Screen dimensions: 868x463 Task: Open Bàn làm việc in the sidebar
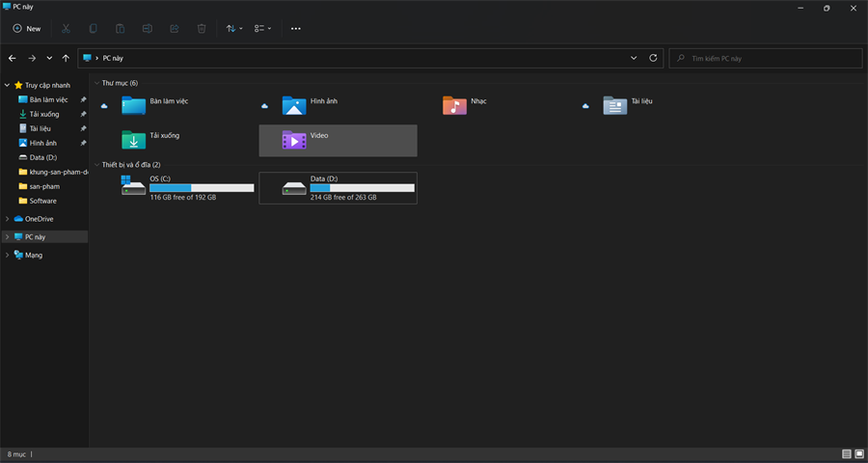pyautogui.click(x=49, y=99)
